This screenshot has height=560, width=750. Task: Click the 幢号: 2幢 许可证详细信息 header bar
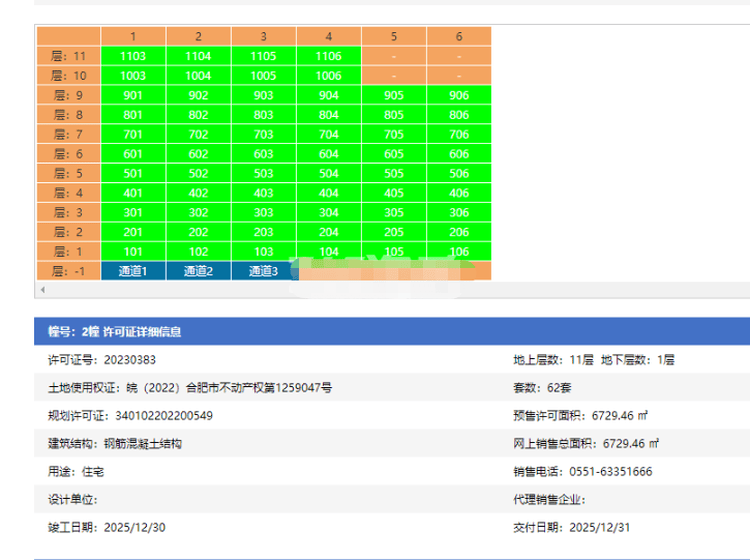(x=392, y=331)
